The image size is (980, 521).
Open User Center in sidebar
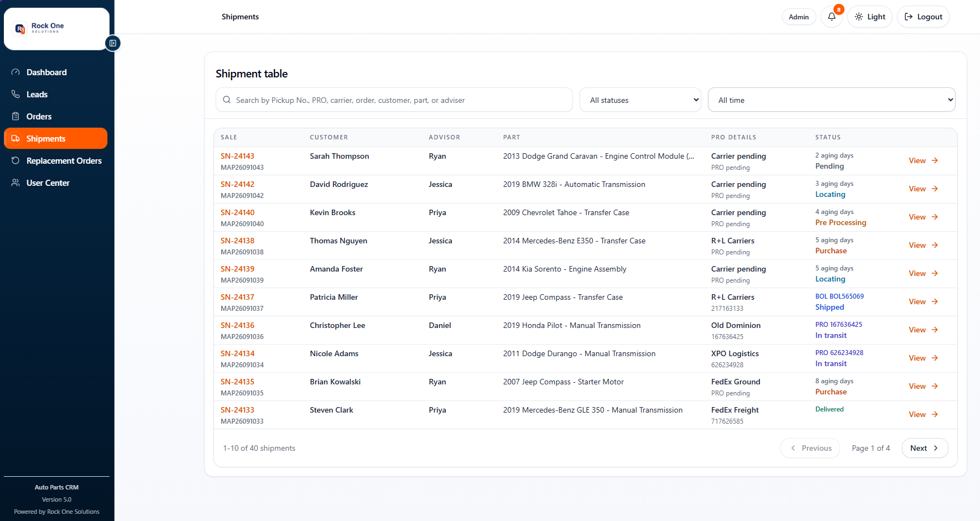[55, 183]
